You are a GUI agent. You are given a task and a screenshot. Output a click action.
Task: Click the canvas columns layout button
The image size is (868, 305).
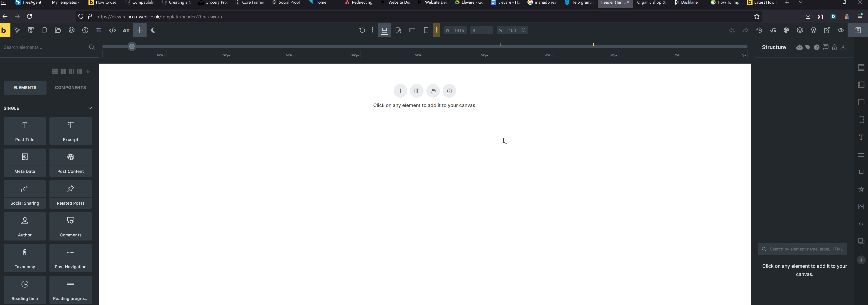tap(417, 91)
